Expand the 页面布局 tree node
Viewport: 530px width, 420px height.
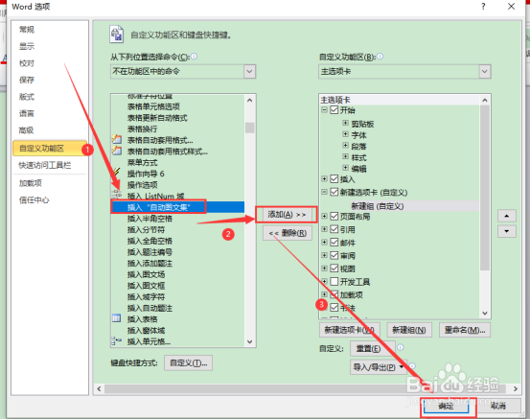point(325,216)
